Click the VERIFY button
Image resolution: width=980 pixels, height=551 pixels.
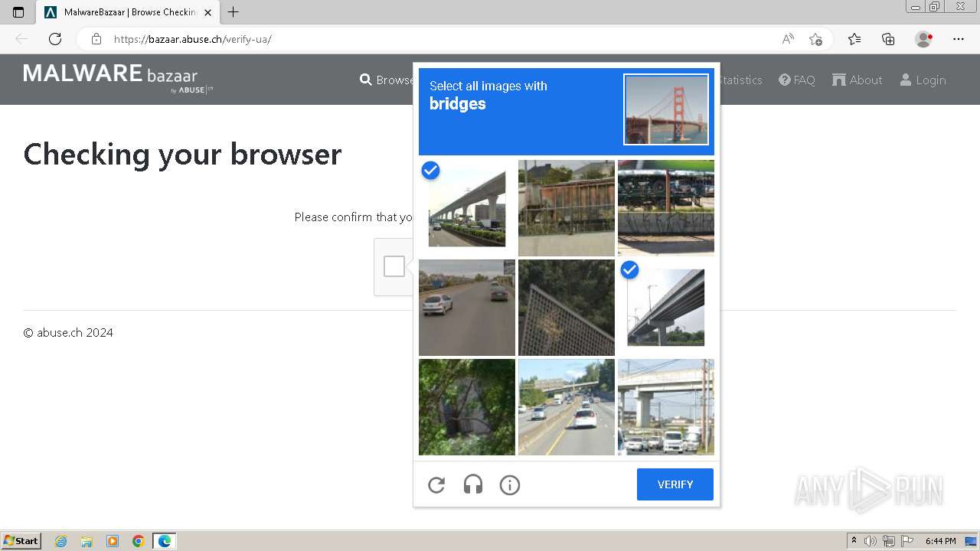pyautogui.click(x=675, y=484)
